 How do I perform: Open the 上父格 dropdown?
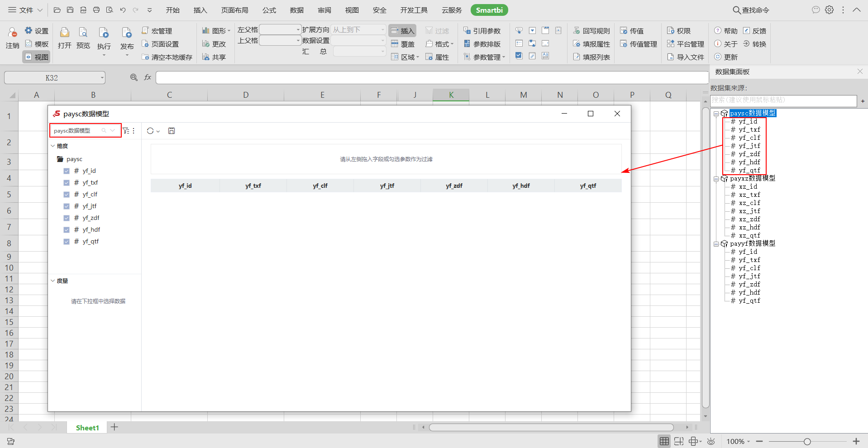[298, 40]
